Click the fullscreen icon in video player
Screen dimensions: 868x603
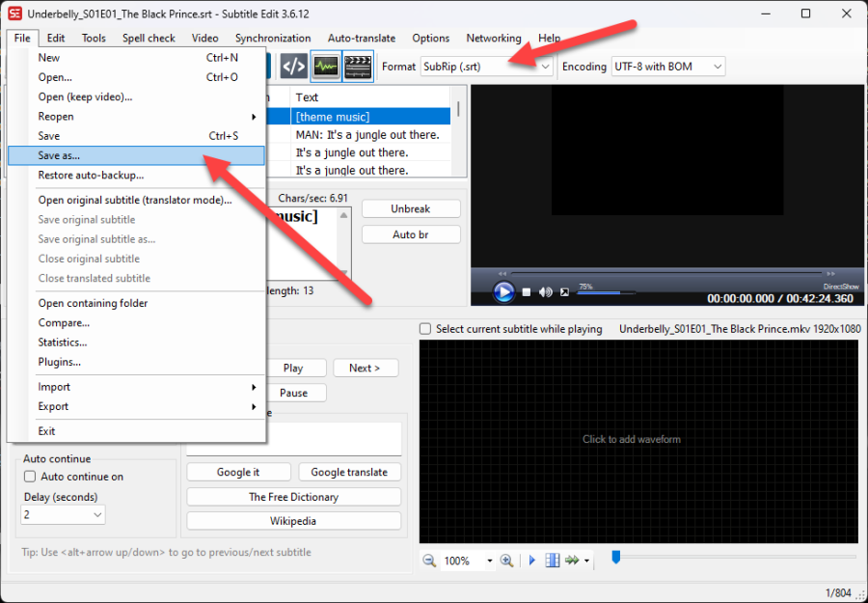click(x=563, y=292)
